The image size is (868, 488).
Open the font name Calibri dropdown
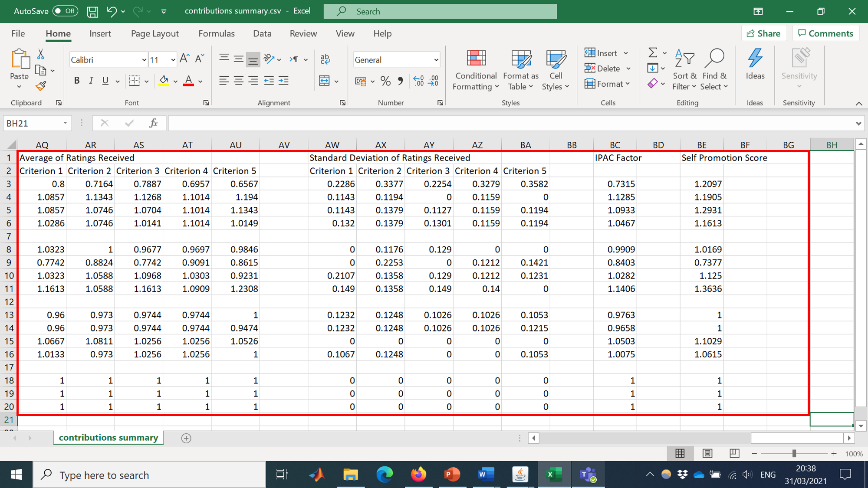point(144,60)
